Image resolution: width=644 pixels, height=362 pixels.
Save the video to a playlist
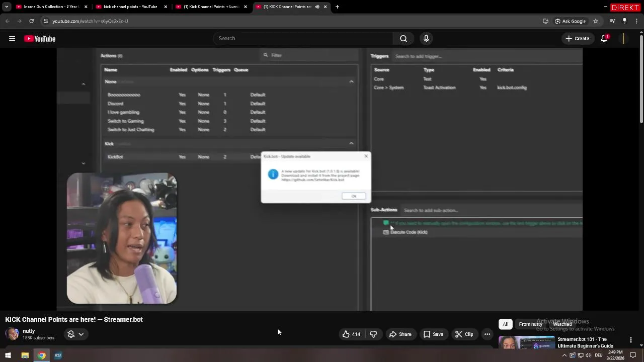(433, 334)
